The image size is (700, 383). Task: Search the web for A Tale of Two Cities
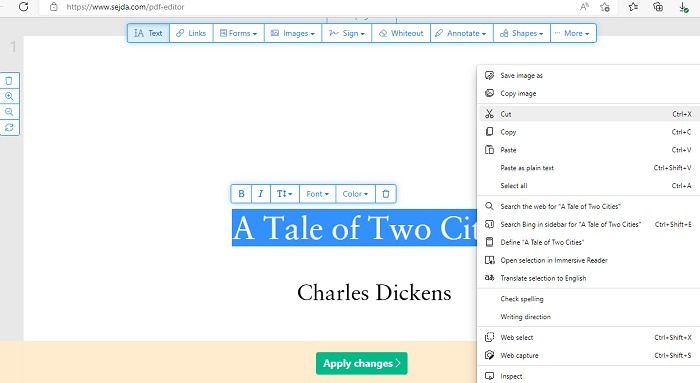pyautogui.click(x=588, y=206)
